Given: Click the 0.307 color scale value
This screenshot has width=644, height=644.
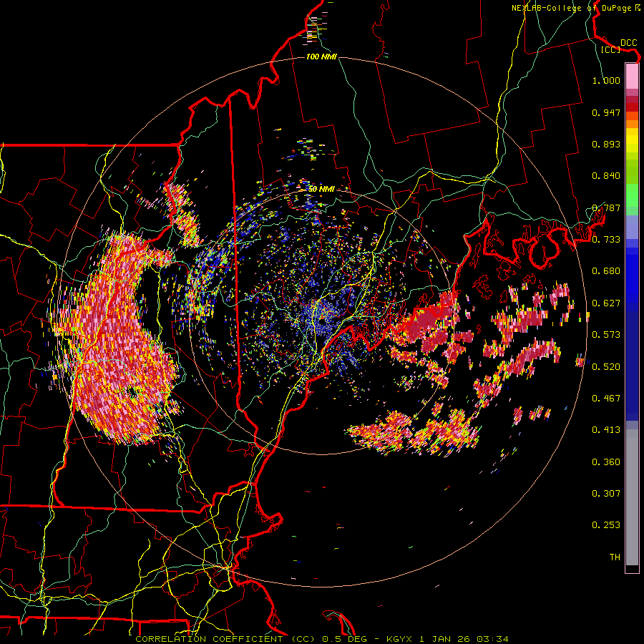Looking at the screenshot, I should click(606, 494).
